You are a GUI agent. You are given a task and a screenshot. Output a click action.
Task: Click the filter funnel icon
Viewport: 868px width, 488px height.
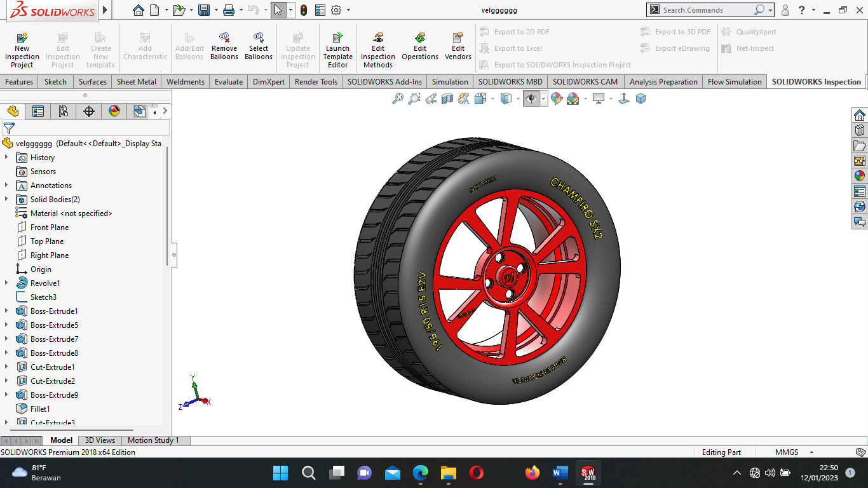9,128
